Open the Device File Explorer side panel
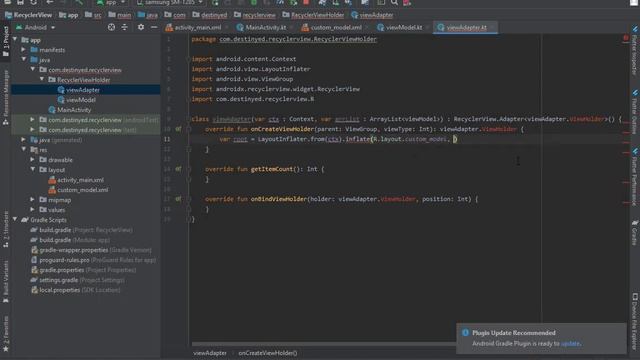This screenshot has height=360, width=640. click(x=635, y=321)
